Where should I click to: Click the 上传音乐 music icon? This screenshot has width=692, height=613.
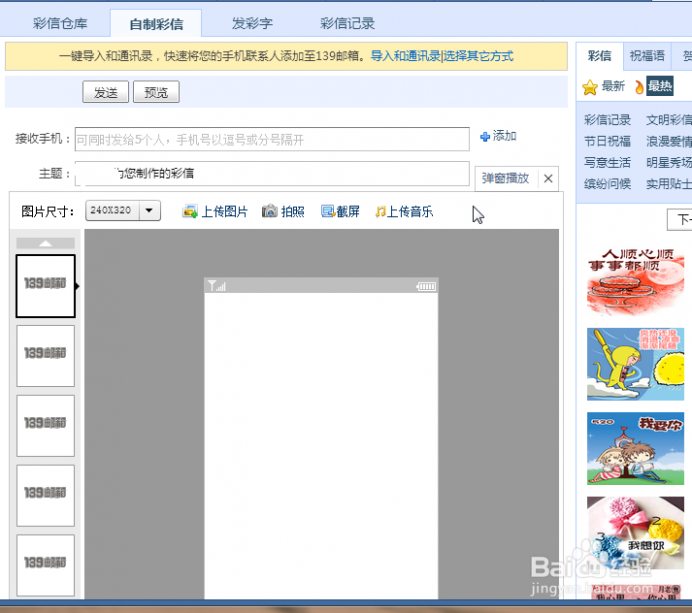[380, 212]
